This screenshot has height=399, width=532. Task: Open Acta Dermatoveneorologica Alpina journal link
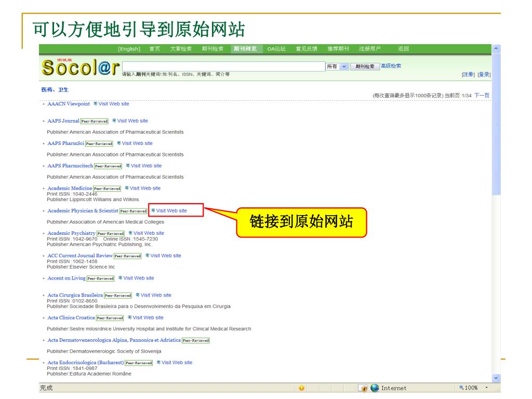[114, 340]
